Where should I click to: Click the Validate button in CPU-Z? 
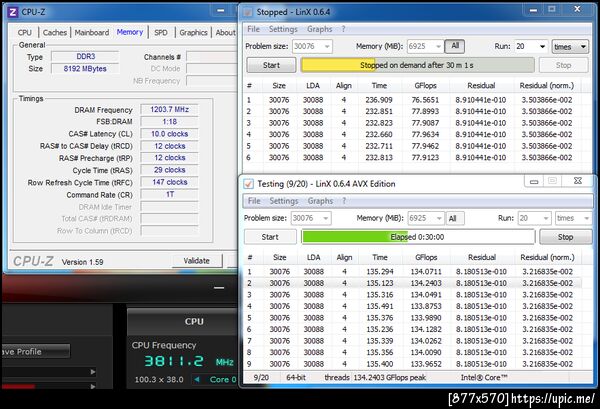click(x=197, y=261)
